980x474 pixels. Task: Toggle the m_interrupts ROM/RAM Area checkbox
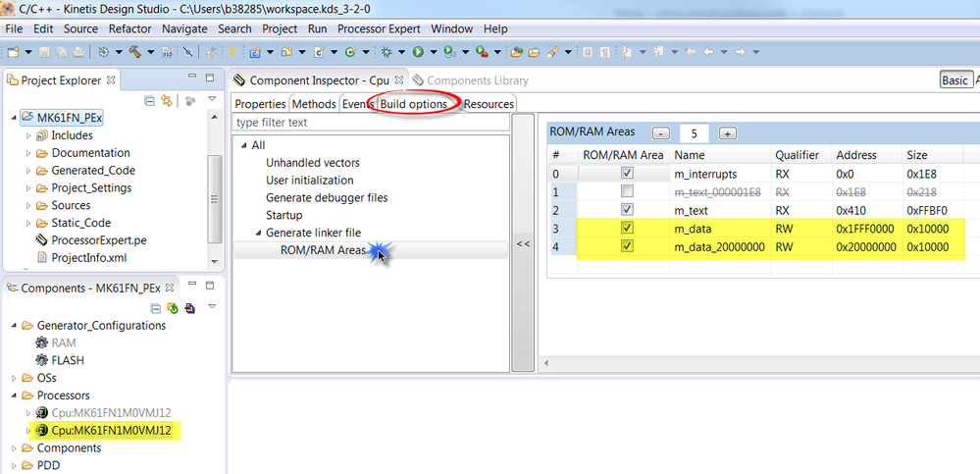click(627, 174)
